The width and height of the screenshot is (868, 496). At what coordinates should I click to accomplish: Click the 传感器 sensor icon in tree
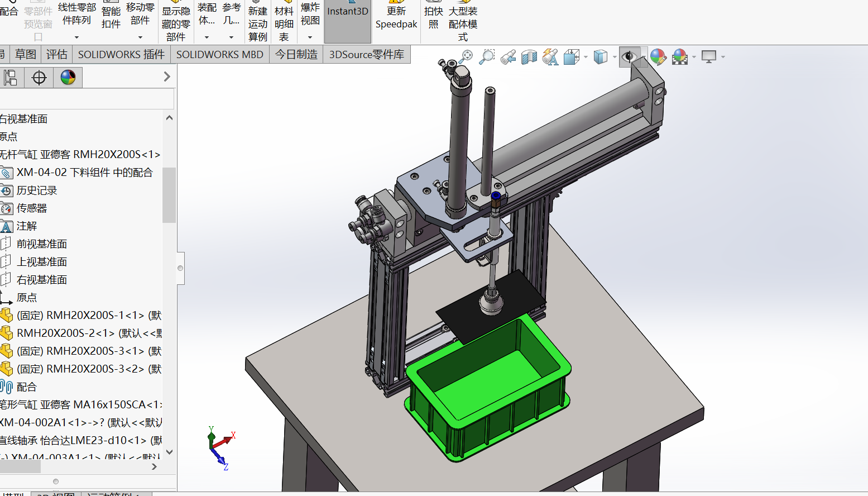coord(6,208)
